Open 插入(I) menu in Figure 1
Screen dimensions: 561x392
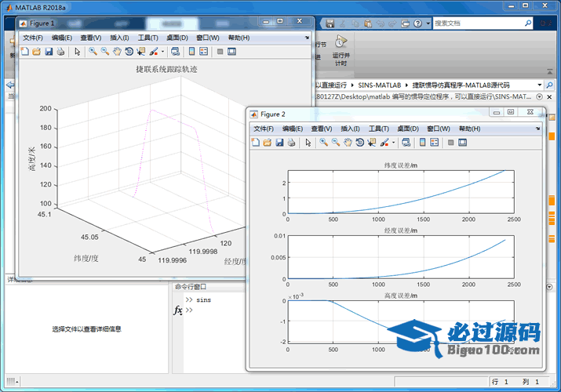click(119, 38)
